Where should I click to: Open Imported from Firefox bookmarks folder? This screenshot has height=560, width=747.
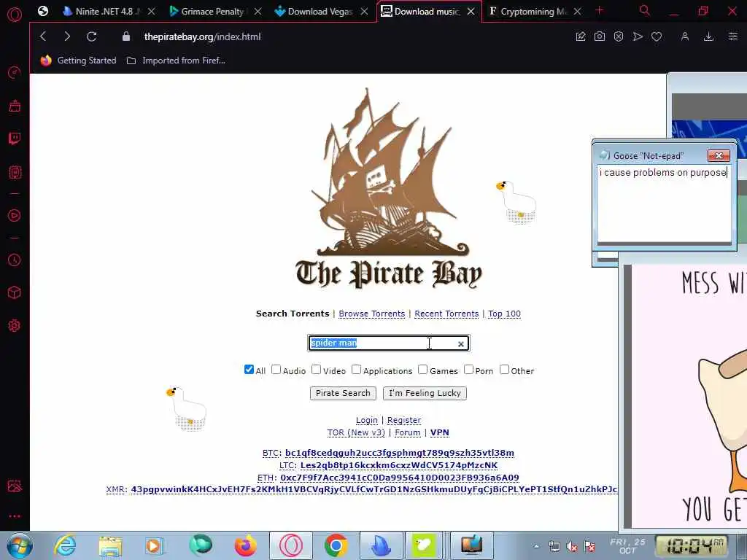pos(176,61)
